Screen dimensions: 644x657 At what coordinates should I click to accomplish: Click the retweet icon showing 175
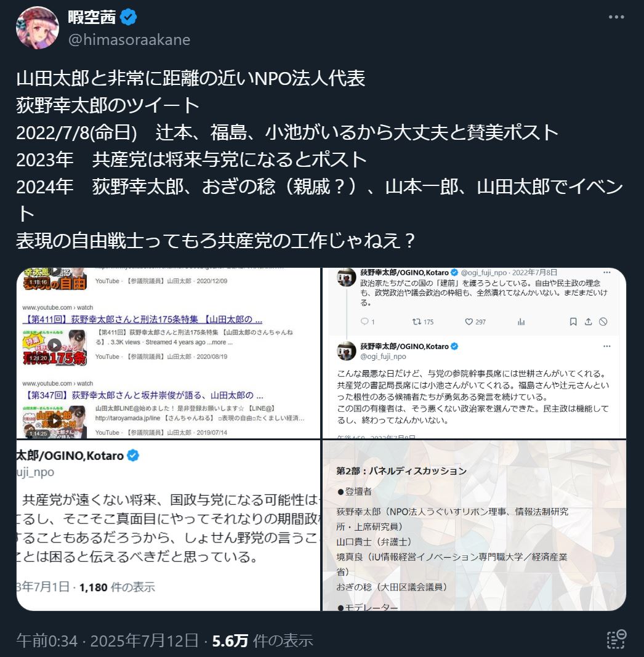click(x=416, y=321)
